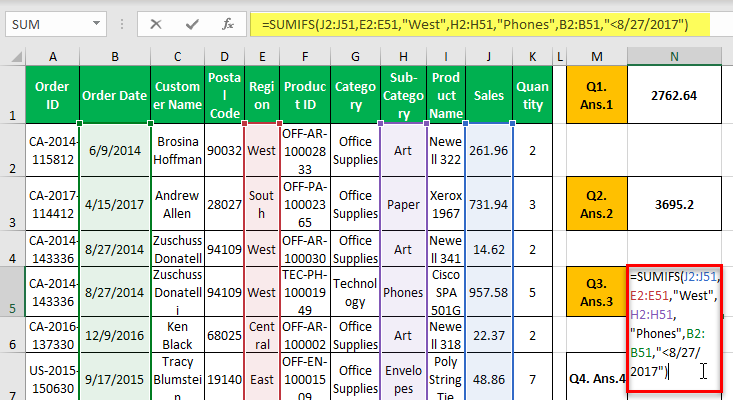This screenshot has height=400, width=736.
Task: Select row 6 header
Action: [x=13, y=335]
